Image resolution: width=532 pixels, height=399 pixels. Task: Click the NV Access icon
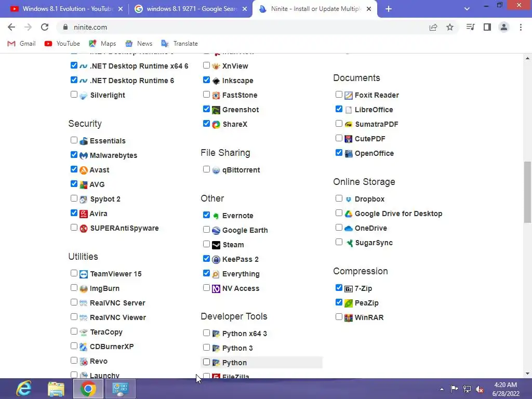point(216,289)
